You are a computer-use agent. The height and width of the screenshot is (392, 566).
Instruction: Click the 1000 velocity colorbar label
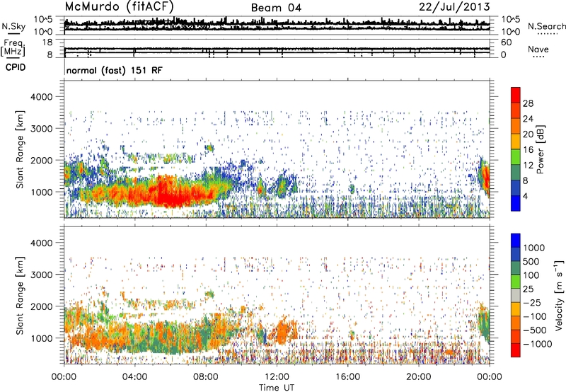click(534, 248)
